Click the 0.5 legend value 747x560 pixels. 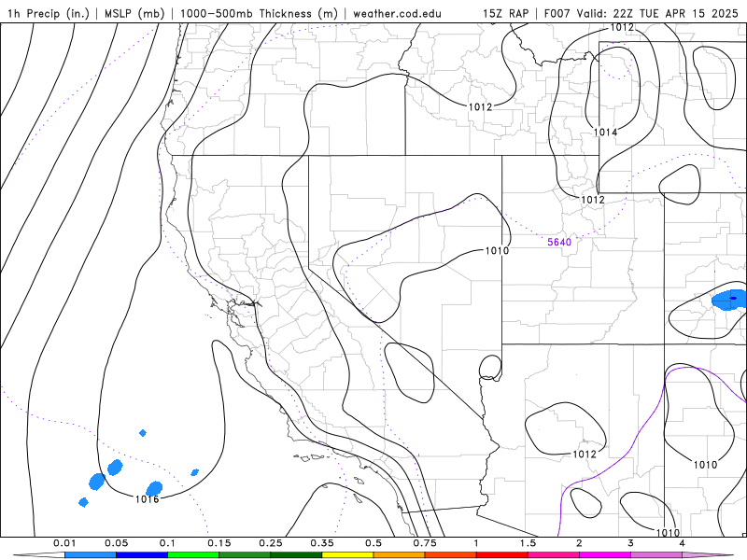click(373, 543)
